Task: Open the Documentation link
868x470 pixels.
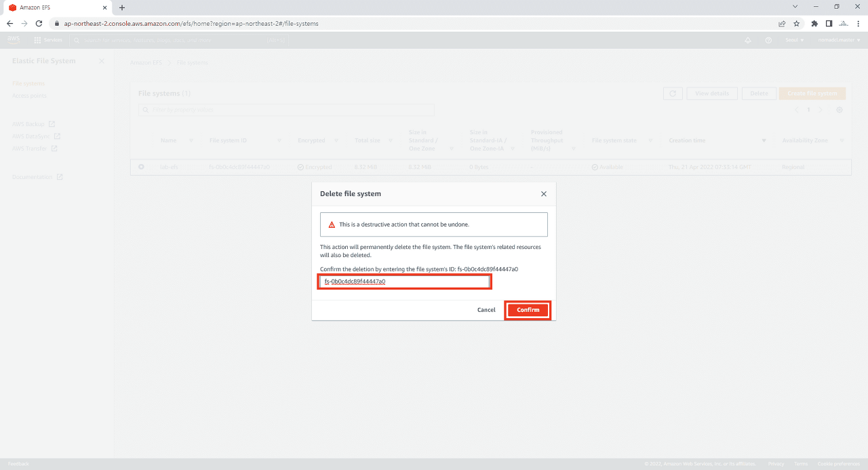Action: 37,177
